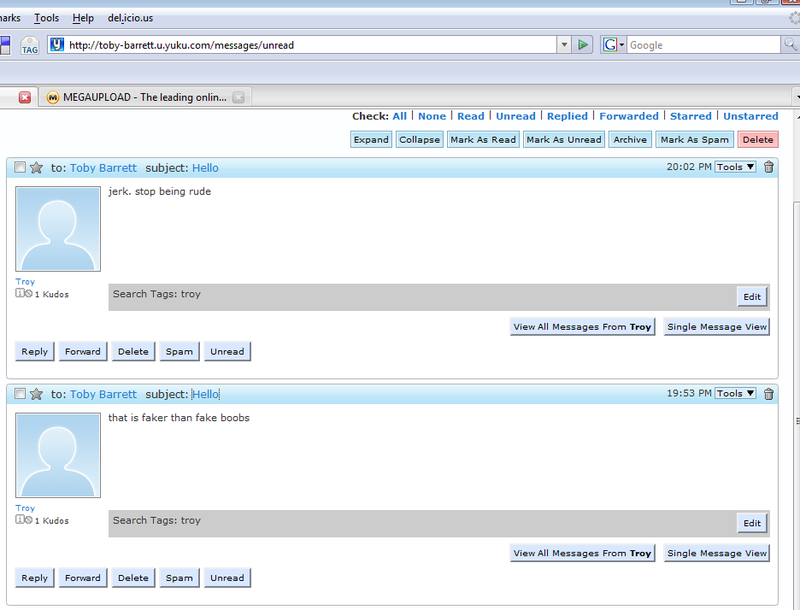Open the Tools menu in menu bar

(x=46, y=18)
